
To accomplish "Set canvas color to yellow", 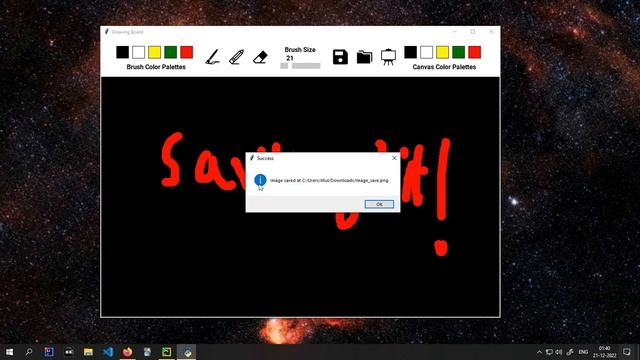I will [442, 52].
